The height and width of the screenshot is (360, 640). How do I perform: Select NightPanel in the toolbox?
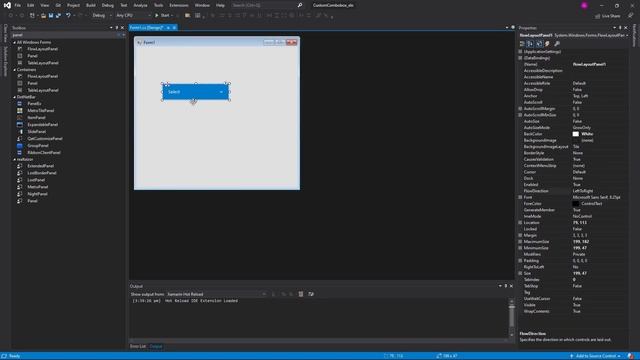[38, 194]
